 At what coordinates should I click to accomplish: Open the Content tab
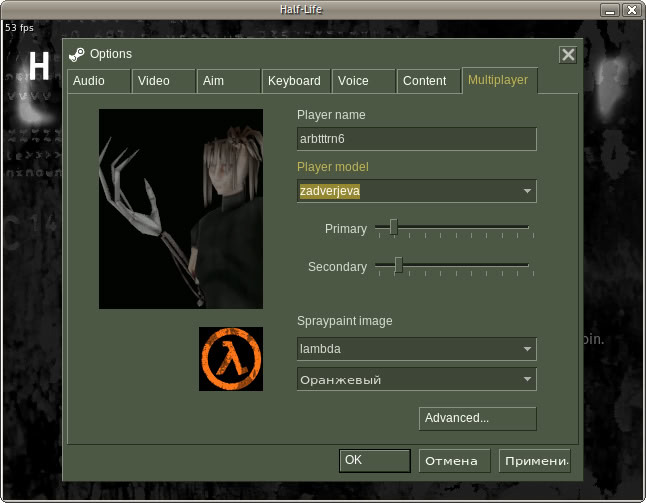click(426, 81)
